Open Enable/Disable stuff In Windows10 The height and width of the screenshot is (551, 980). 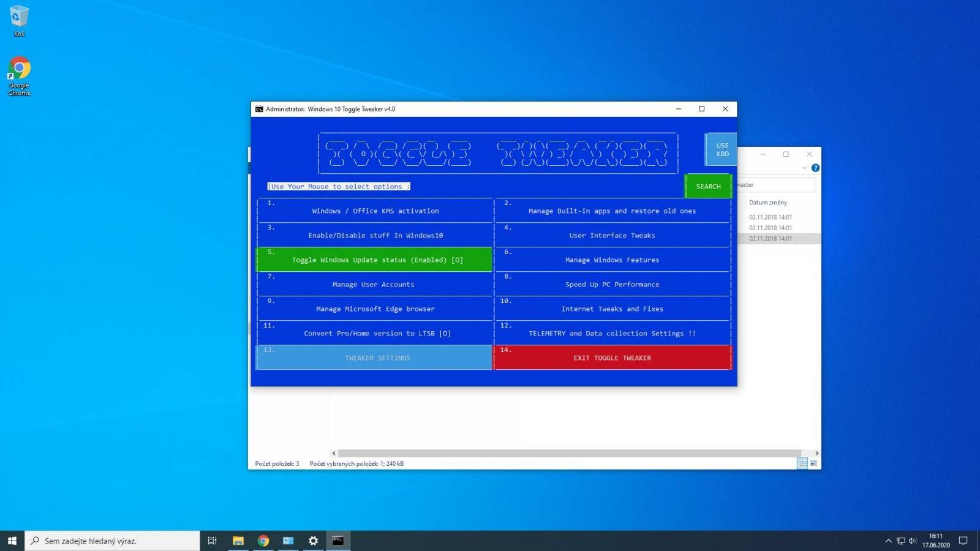pyautogui.click(x=375, y=235)
